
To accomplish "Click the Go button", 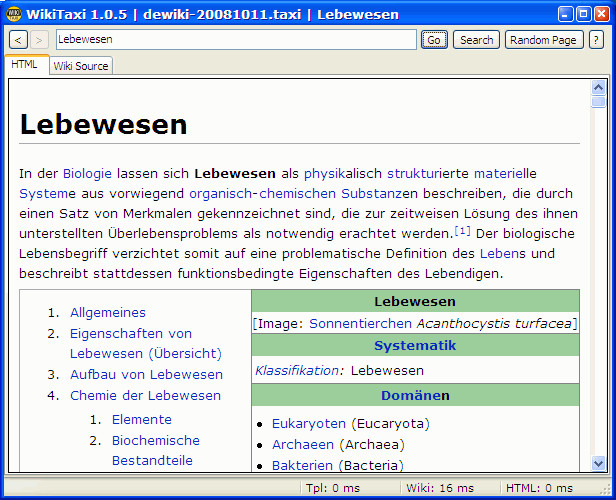I will 434,40.
